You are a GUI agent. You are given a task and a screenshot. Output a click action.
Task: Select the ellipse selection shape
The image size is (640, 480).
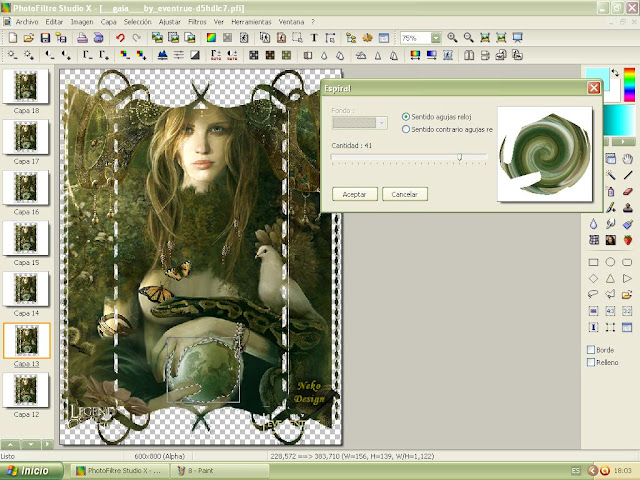click(x=610, y=262)
